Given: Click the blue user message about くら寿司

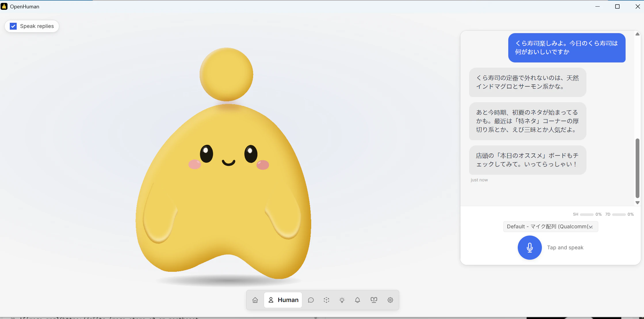Looking at the screenshot, I should (x=567, y=48).
